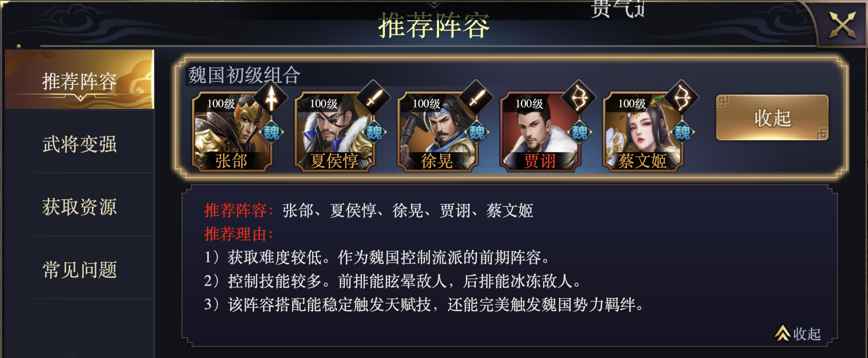The height and width of the screenshot is (358, 868).
Task: Switch to the 获取资源 tab
Action: click(x=79, y=206)
